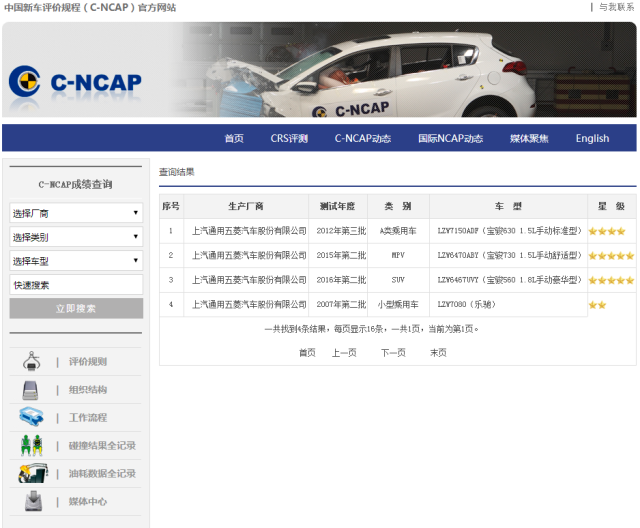Click the C-NCAP logo in the banner
The image size is (640, 528).
click(75, 82)
